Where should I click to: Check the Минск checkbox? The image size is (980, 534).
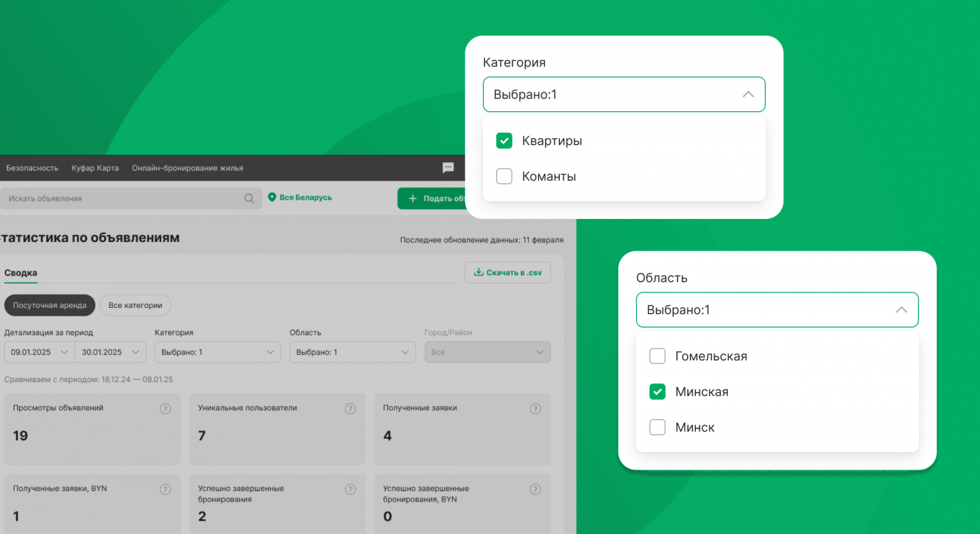click(x=657, y=427)
